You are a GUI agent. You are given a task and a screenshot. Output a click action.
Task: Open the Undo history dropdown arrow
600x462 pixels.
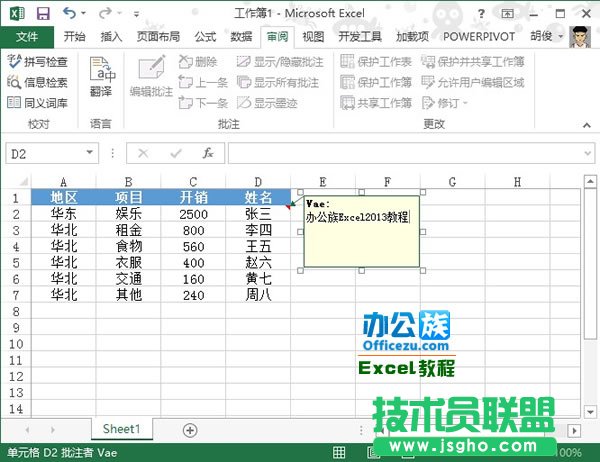(83, 13)
